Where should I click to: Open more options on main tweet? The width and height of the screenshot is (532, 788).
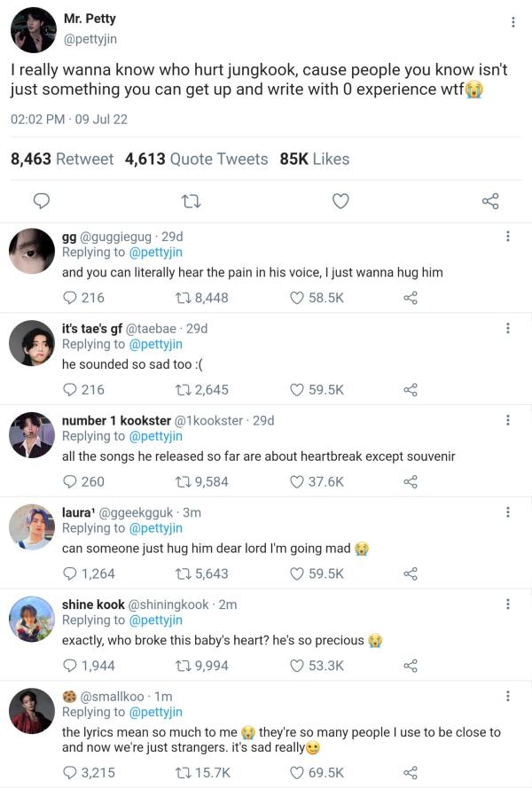(x=513, y=22)
